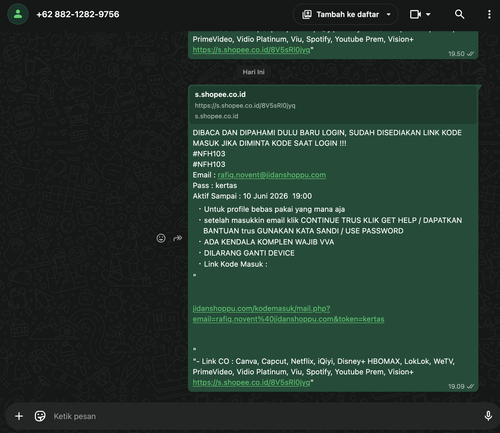Open the three-dot chat menu

(x=489, y=14)
